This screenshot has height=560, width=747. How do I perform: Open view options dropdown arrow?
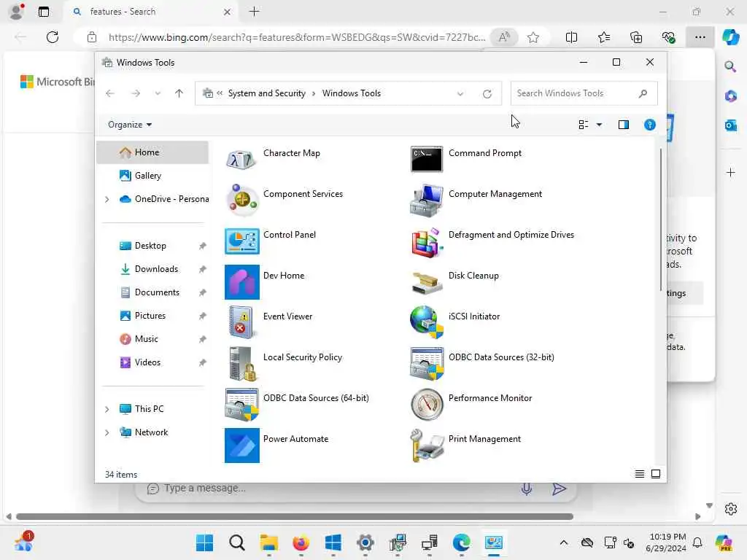coord(600,125)
